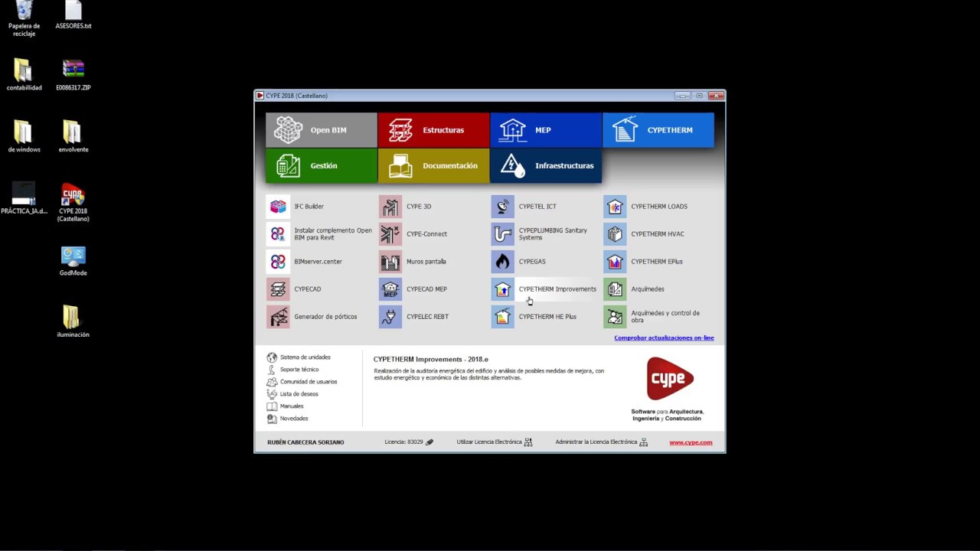The height and width of the screenshot is (551, 980).
Task: Open CYPEPLUMBING Sanitary Systems icon
Action: coord(503,234)
